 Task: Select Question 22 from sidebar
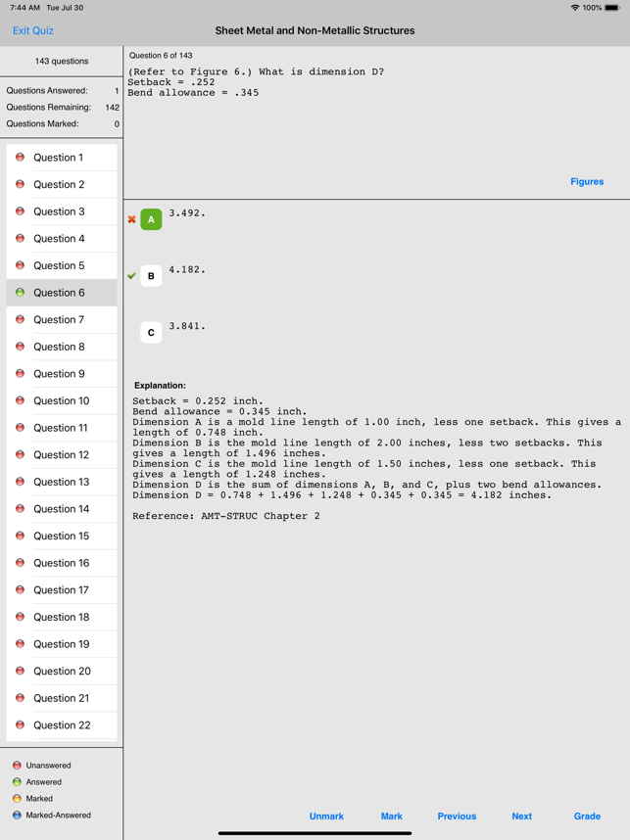61,725
